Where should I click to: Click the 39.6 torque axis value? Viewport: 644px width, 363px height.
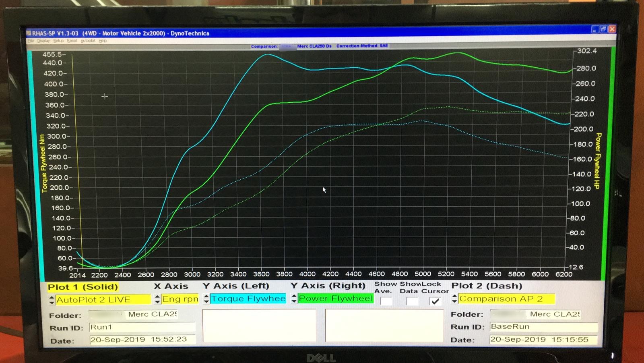[65, 268]
